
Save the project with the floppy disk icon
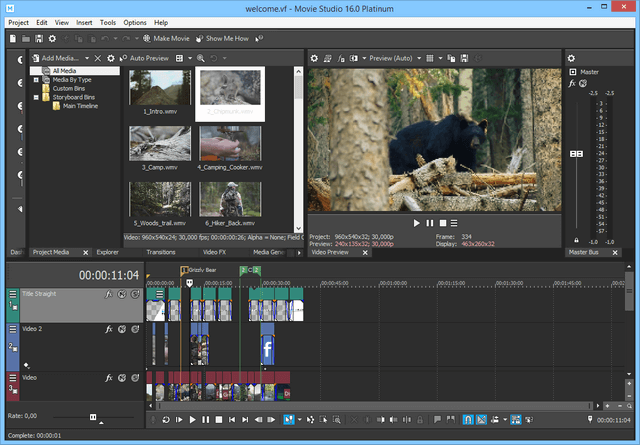(37, 38)
